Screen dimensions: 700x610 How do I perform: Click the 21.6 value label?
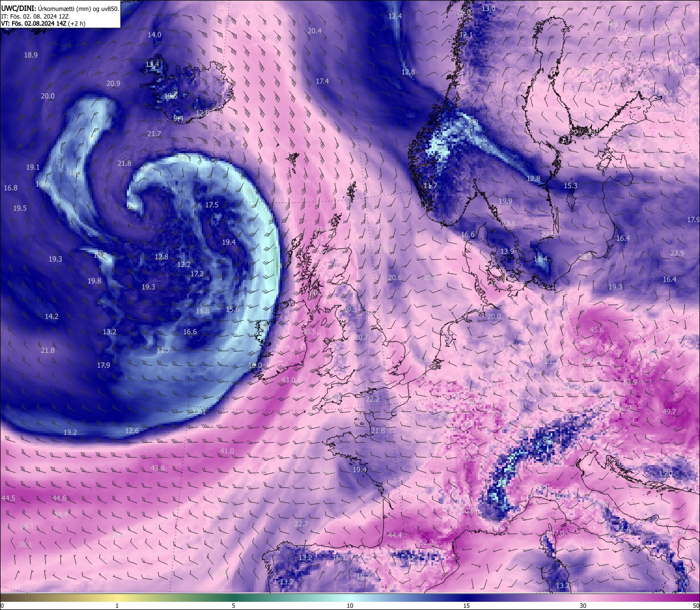point(378,431)
